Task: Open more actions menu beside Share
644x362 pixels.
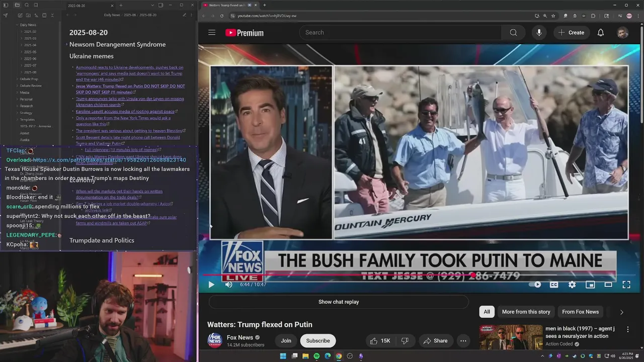Action: point(463,341)
